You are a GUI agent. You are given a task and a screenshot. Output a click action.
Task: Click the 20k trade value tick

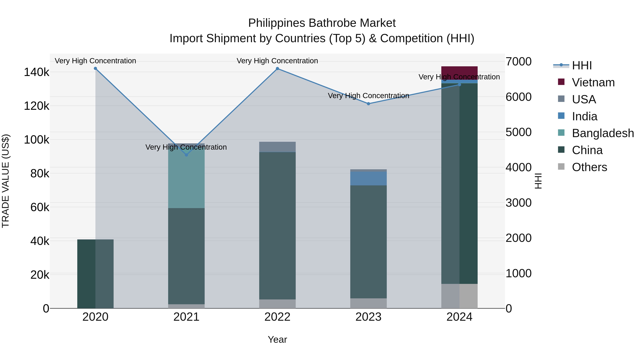(40, 275)
